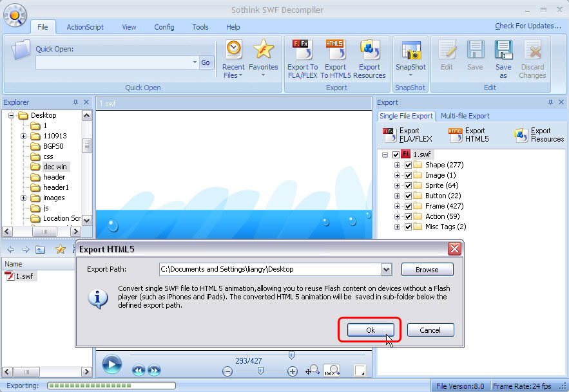569x392 pixels.
Task: Expand the Frame (427) node
Action: click(397, 207)
